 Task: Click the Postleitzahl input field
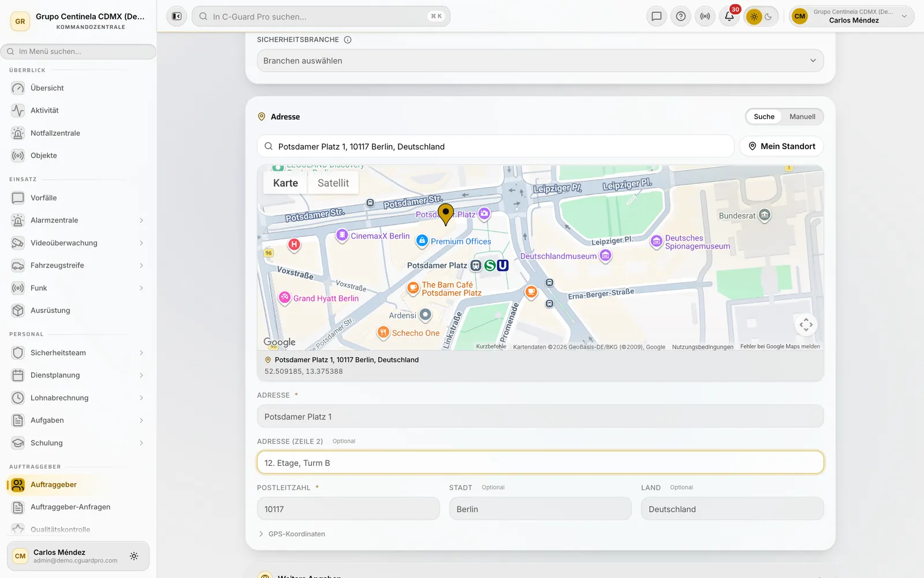pyautogui.click(x=348, y=509)
